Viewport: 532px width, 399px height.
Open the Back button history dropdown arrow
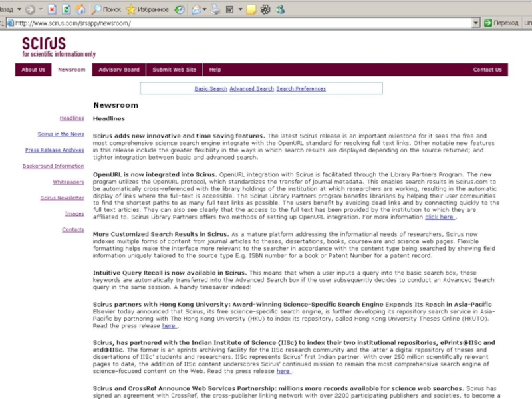pyautogui.click(x=19, y=9)
